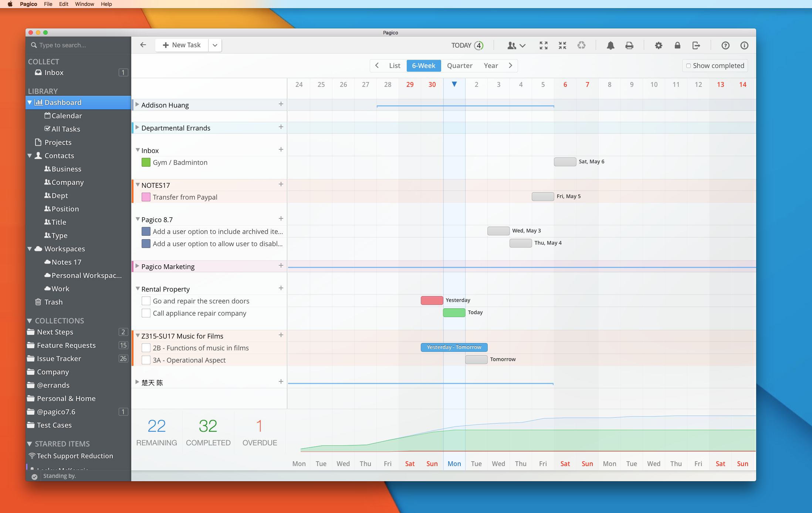The width and height of the screenshot is (812, 513).
Task: Click the sync recycle icon
Action: [x=582, y=45]
